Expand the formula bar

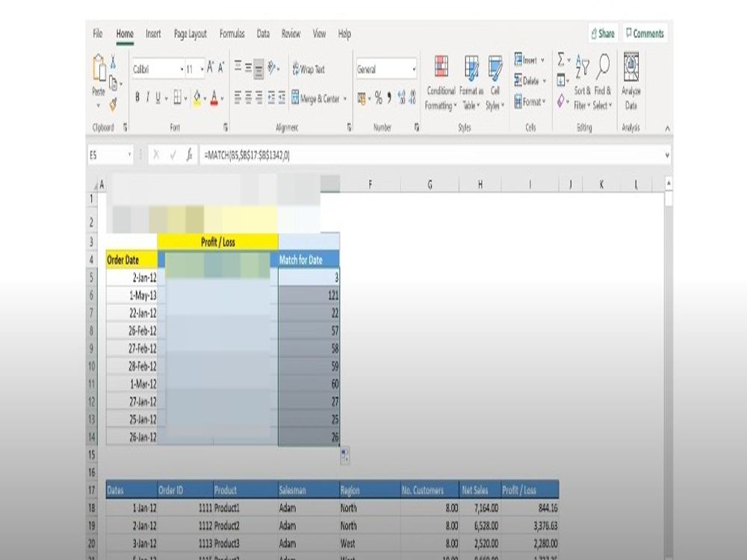[x=667, y=155]
